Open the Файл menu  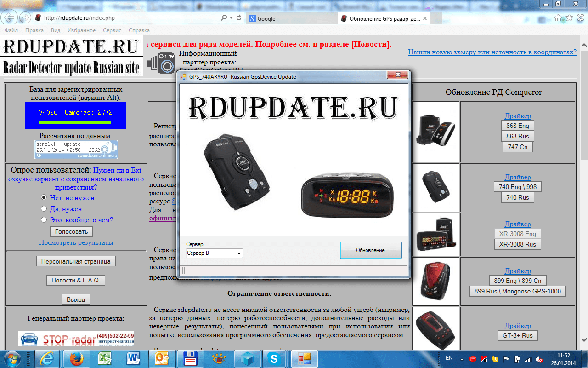coord(11,30)
